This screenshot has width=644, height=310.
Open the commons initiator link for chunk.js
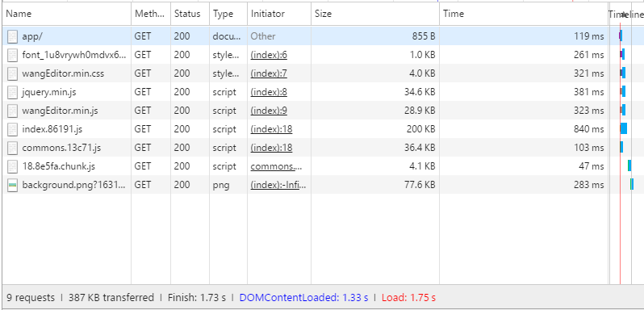coord(277,166)
